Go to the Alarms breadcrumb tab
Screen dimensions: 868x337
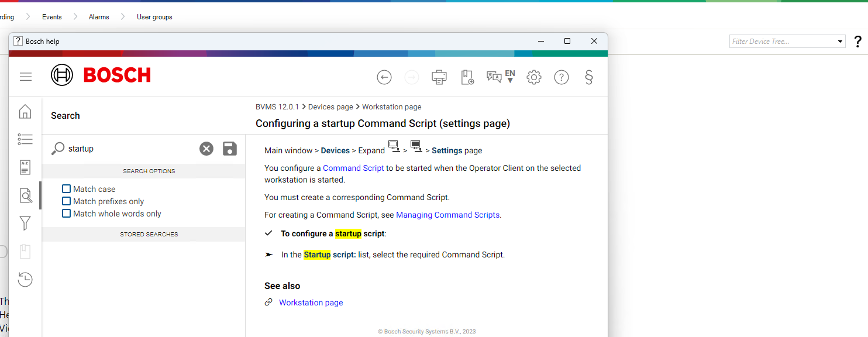coord(98,16)
